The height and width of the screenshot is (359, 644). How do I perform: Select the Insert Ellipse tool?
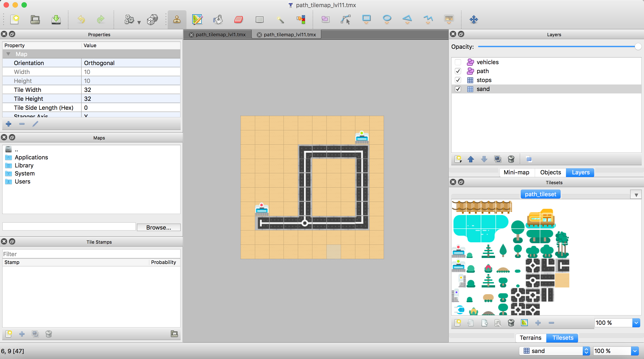[x=387, y=19]
